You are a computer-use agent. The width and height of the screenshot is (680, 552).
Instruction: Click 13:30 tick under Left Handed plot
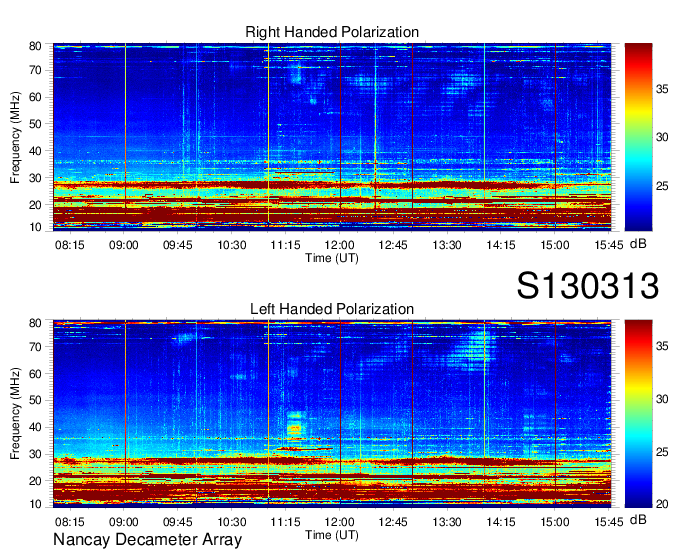[x=447, y=522]
